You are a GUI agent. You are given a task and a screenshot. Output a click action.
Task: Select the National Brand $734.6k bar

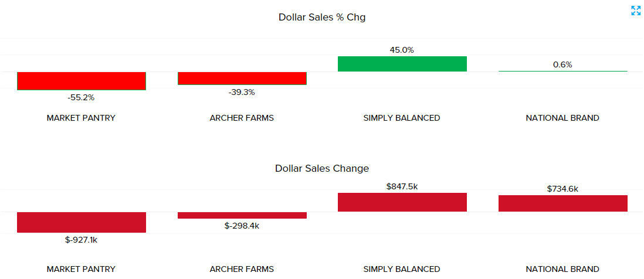pyautogui.click(x=563, y=203)
